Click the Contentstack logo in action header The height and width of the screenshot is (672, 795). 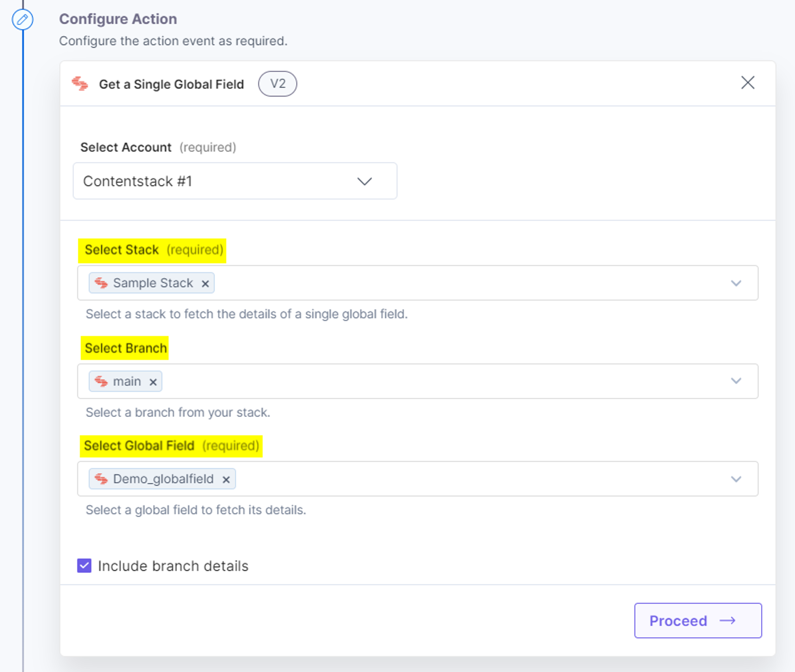(x=80, y=83)
